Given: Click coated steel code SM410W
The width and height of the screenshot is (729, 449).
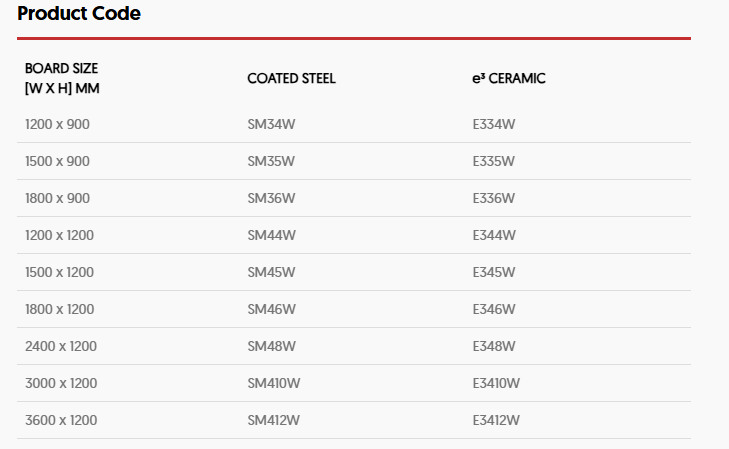Looking at the screenshot, I should pos(274,383).
